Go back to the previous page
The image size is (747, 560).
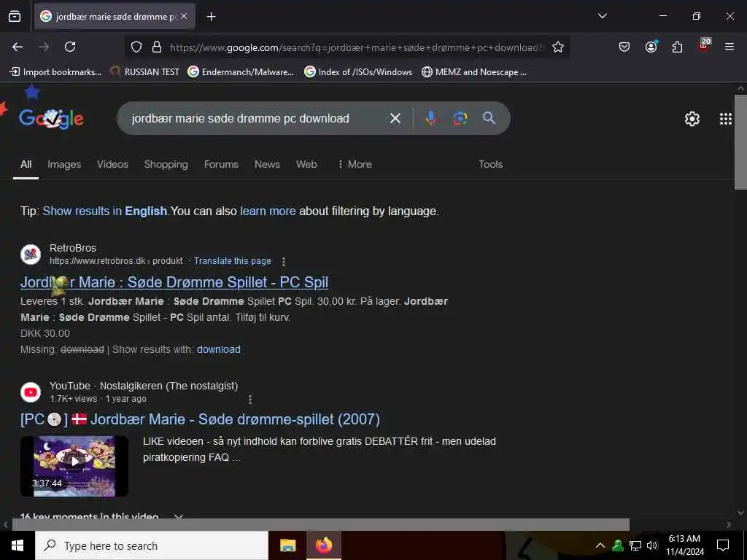pyautogui.click(x=18, y=47)
